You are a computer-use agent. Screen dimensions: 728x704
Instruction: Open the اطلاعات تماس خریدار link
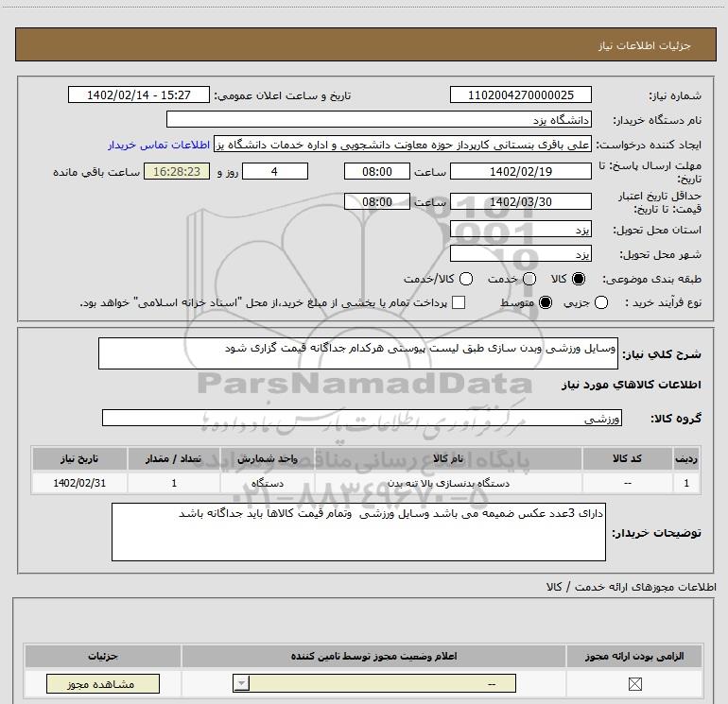[159, 146]
